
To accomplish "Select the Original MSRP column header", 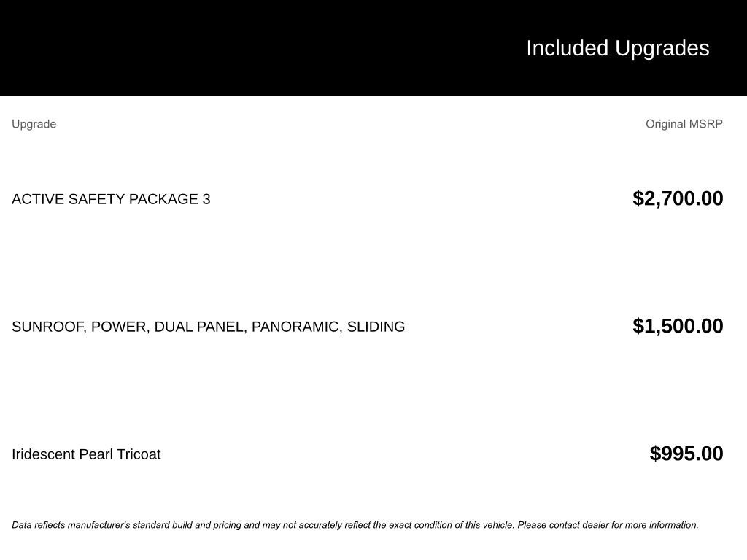I will click(684, 124).
